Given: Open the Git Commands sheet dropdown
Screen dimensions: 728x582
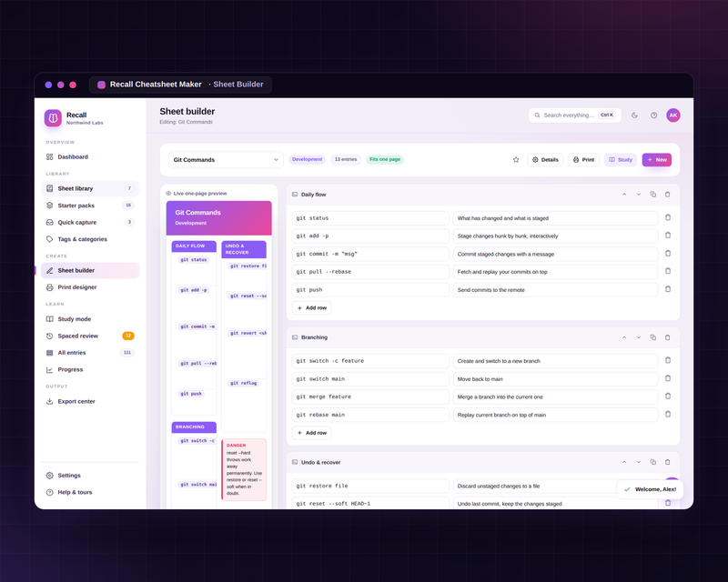Looking at the screenshot, I should pyautogui.click(x=226, y=160).
